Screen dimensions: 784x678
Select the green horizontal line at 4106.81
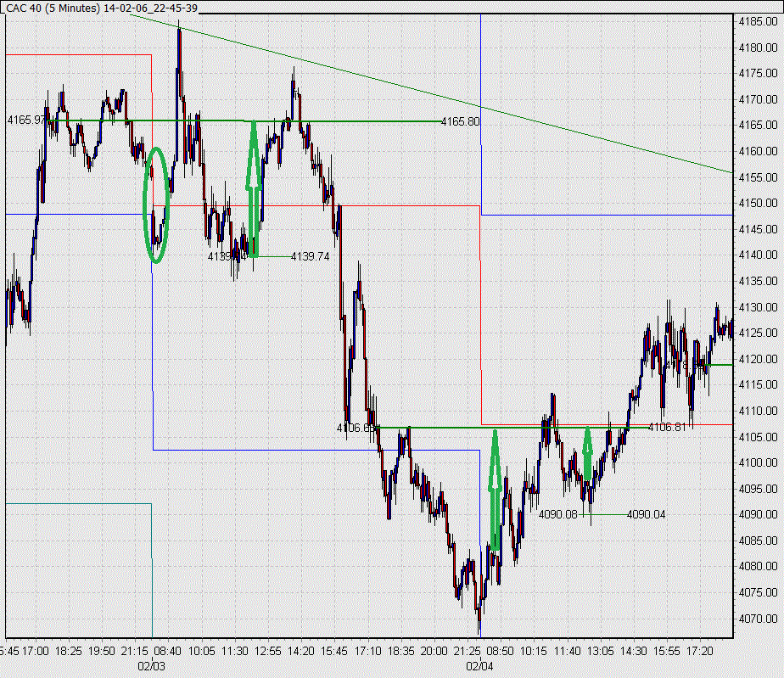511,428
